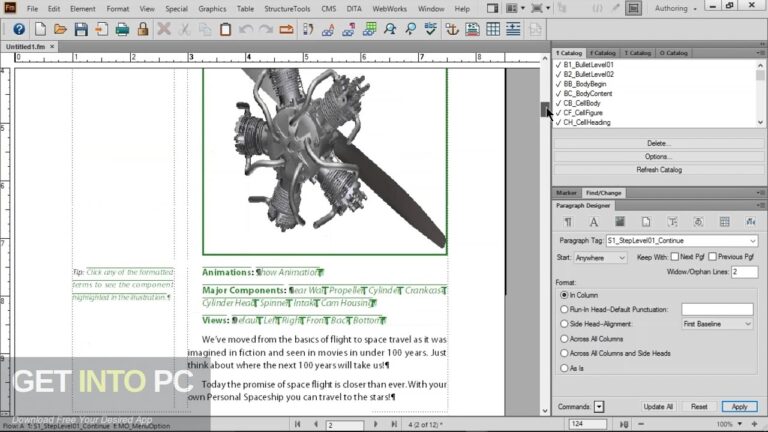Click the page number field in status bar
This screenshot has height=432, width=768.
coord(345,425)
